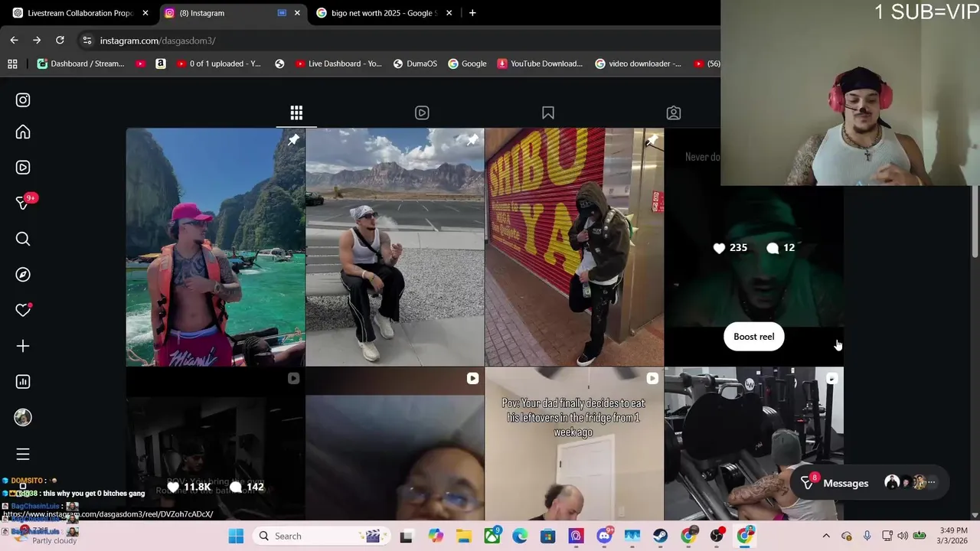Open the Google bookmark
Screen dimensions: 980x551
467,64
